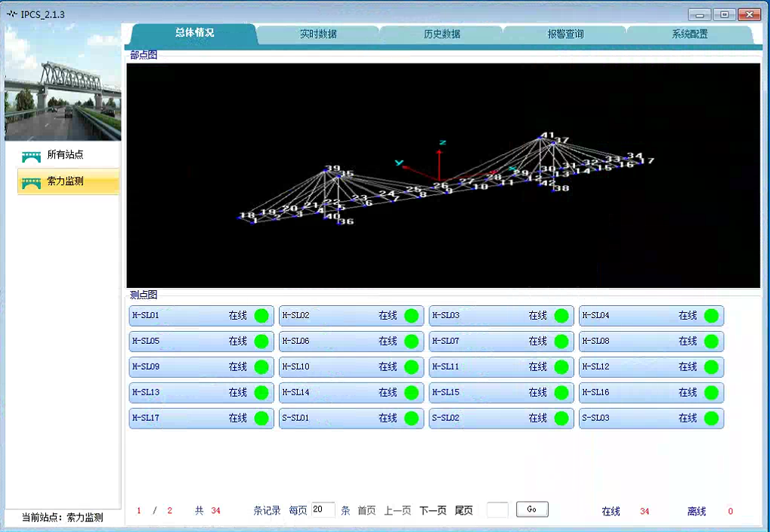
Task: Click the records per page field
Action: click(x=323, y=510)
